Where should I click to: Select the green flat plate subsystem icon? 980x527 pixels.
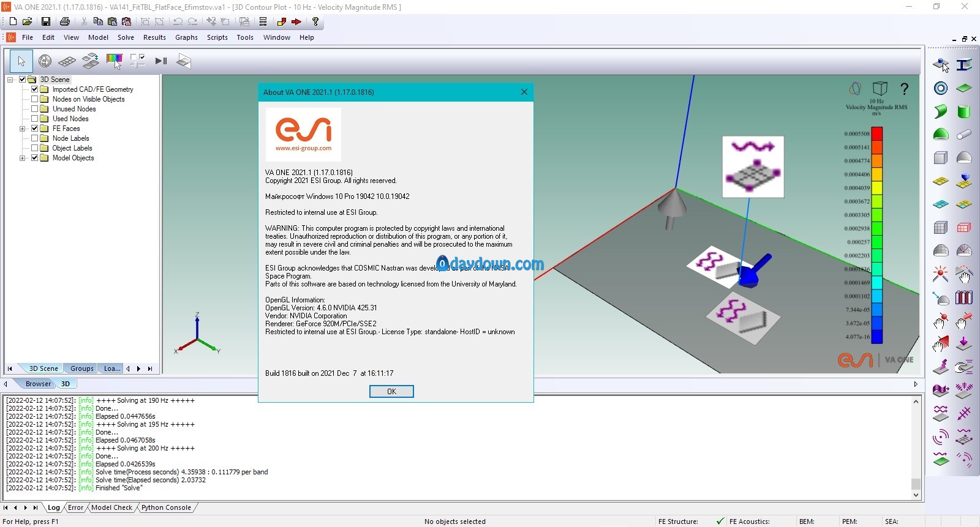(x=964, y=88)
